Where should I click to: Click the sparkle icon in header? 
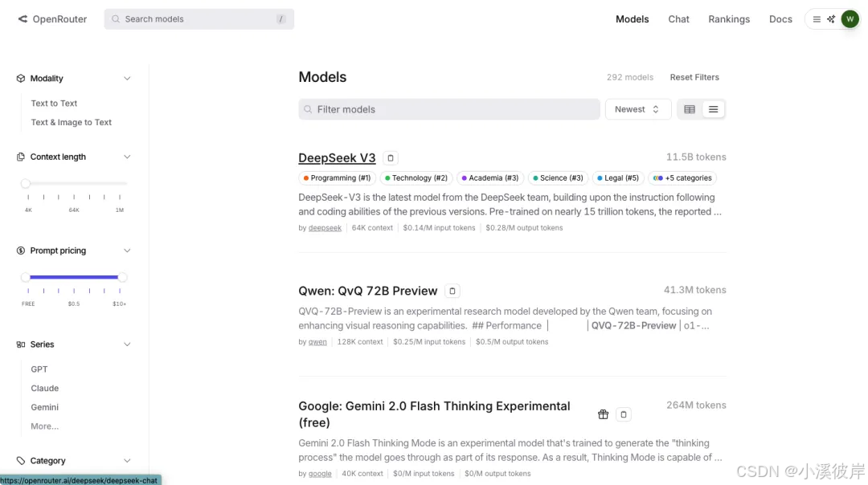point(831,19)
